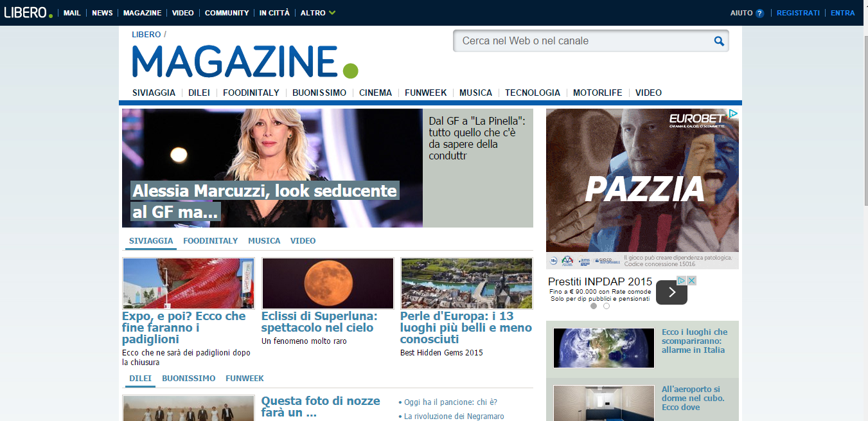Go to CINEMA channel in navigation
The height and width of the screenshot is (421, 868).
click(x=376, y=93)
